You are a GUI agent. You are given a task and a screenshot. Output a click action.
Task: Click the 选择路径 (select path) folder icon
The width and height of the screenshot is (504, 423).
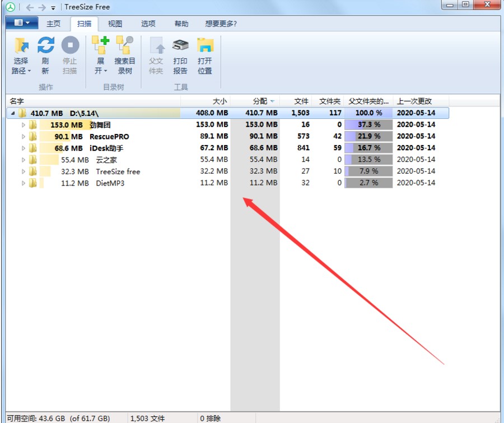coord(21,46)
